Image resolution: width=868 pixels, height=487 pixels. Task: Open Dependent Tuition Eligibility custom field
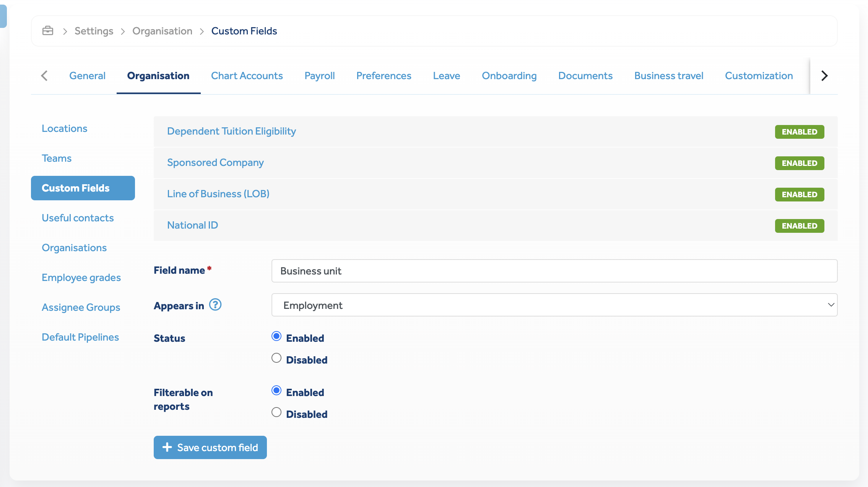pos(231,131)
